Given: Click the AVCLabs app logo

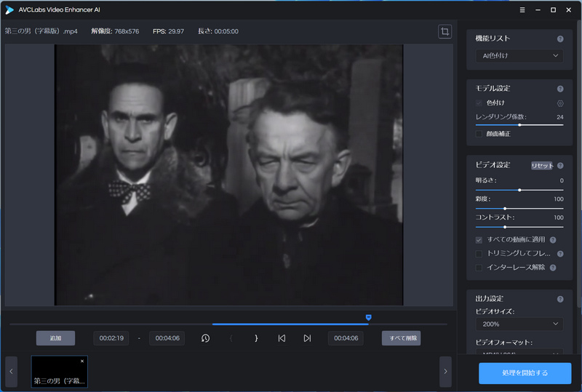Looking at the screenshot, I should coord(9,10).
